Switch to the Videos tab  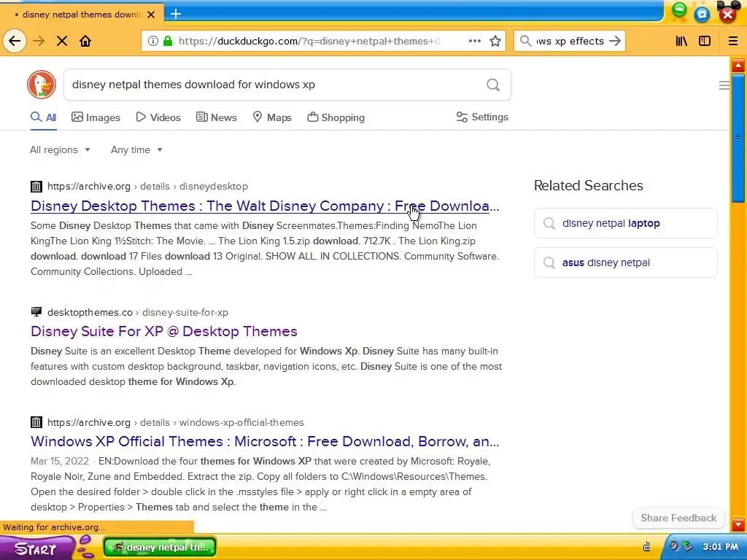click(158, 117)
